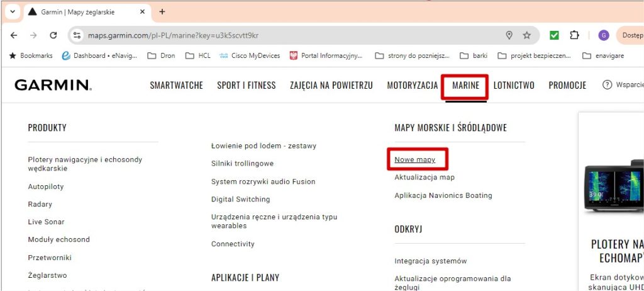Expand the tab search dropdown arrow
The height and width of the screenshot is (291, 644).
[x=13, y=11]
